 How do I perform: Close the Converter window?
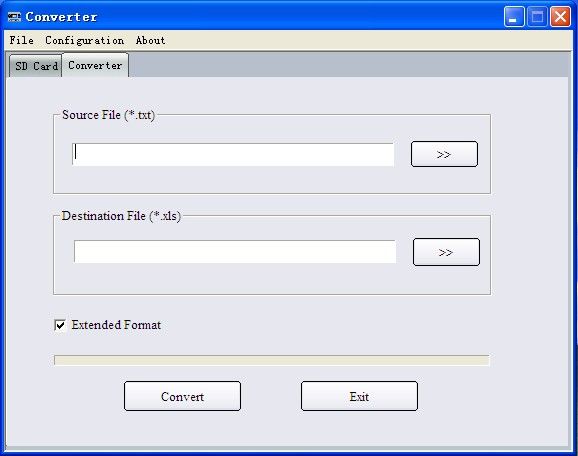pos(560,17)
